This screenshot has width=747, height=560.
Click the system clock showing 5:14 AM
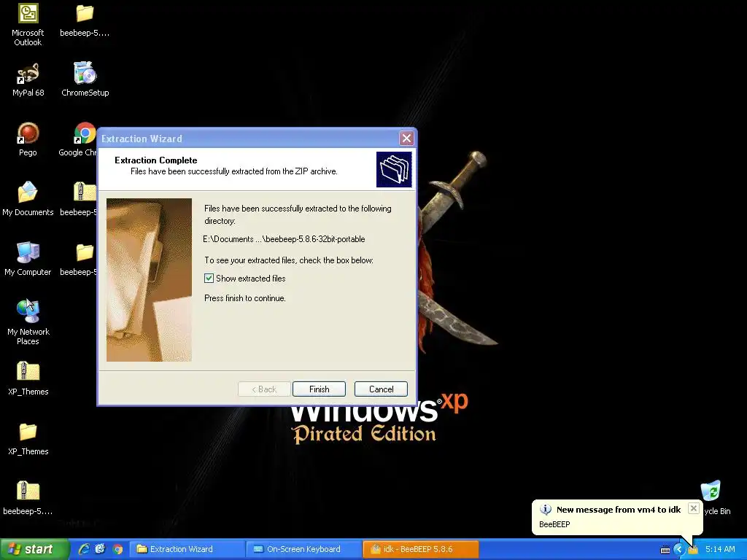(x=720, y=550)
